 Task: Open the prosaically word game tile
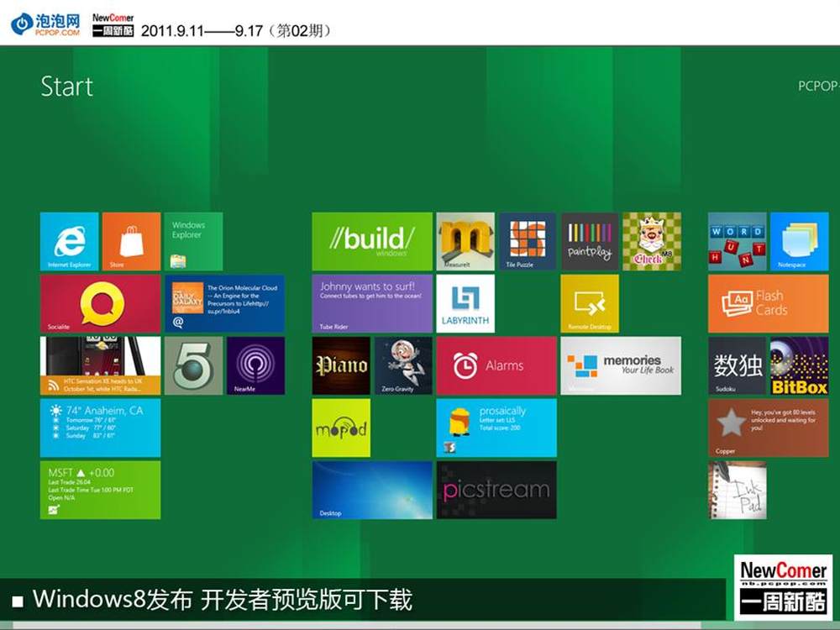tap(496, 428)
